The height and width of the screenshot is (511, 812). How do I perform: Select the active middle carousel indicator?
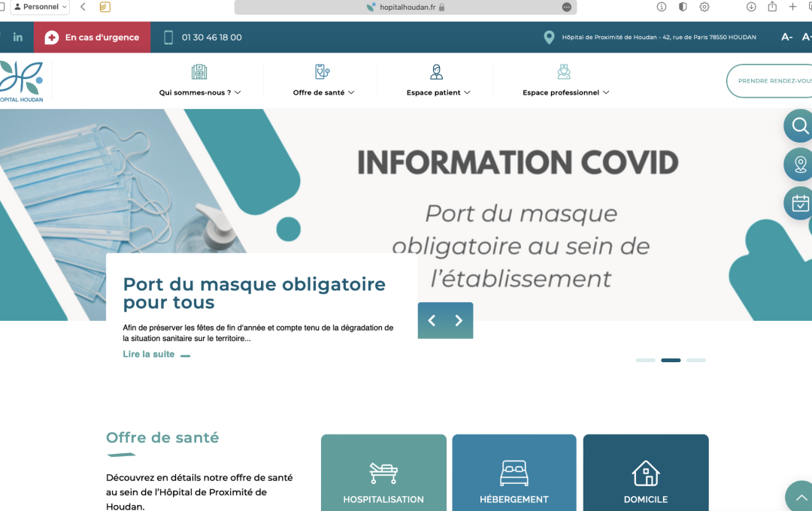[x=671, y=361]
